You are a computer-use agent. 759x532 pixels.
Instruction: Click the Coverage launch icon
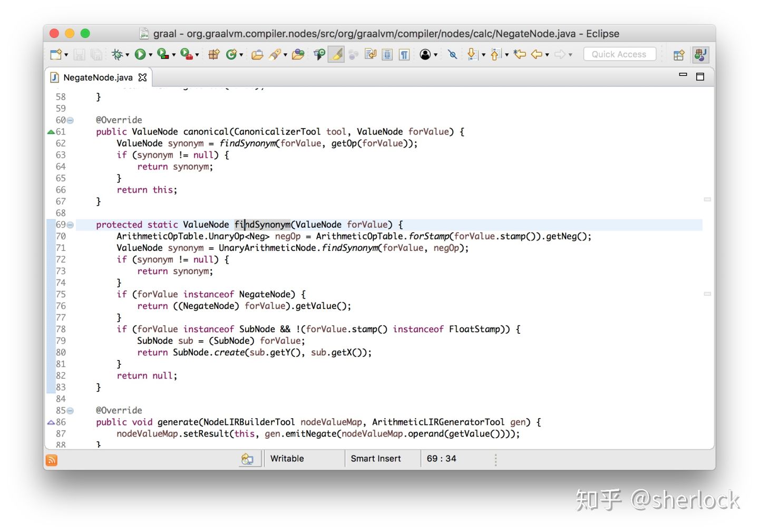click(x=163, y=54)
